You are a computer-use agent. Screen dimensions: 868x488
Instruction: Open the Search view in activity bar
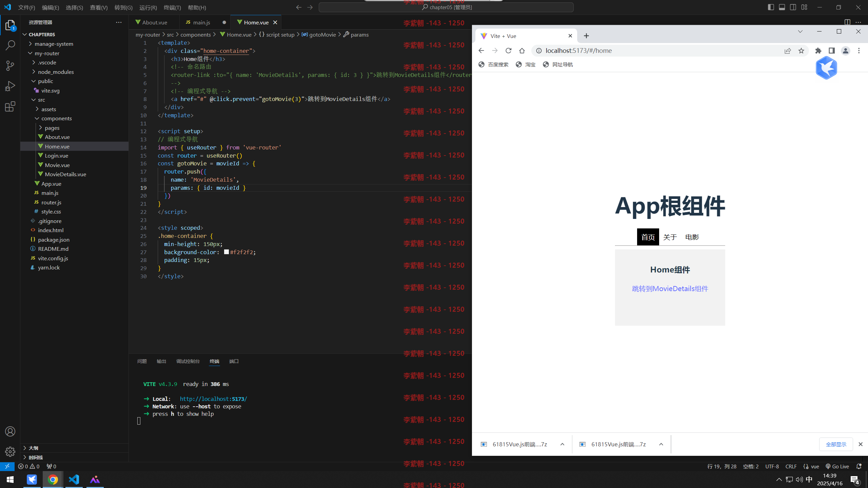pyautogui.click(x=10, y=45)
